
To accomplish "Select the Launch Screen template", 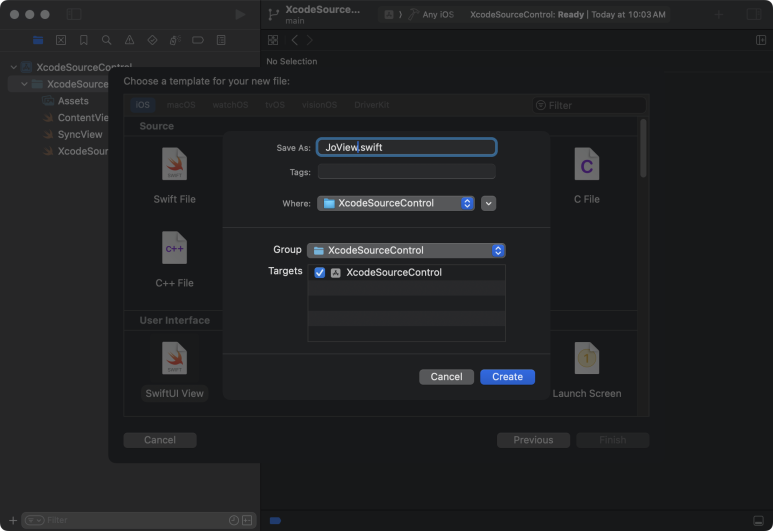I will point(587,371).
